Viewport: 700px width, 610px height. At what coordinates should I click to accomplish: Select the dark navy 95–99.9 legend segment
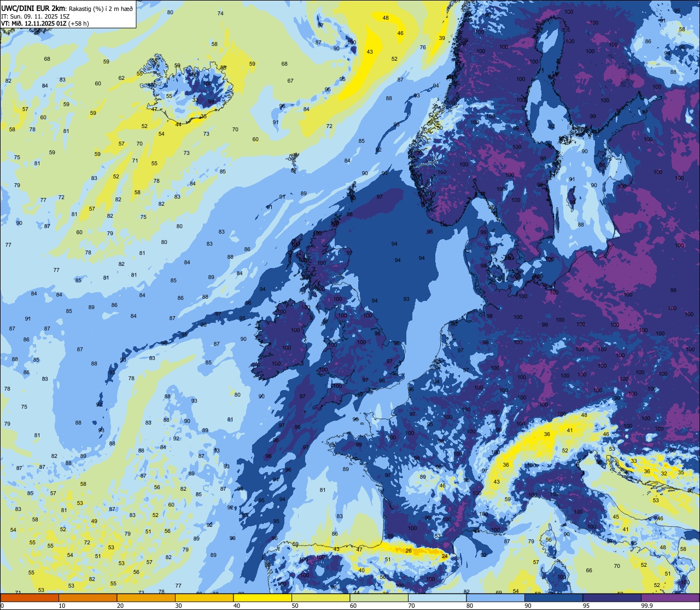[612, 597]
